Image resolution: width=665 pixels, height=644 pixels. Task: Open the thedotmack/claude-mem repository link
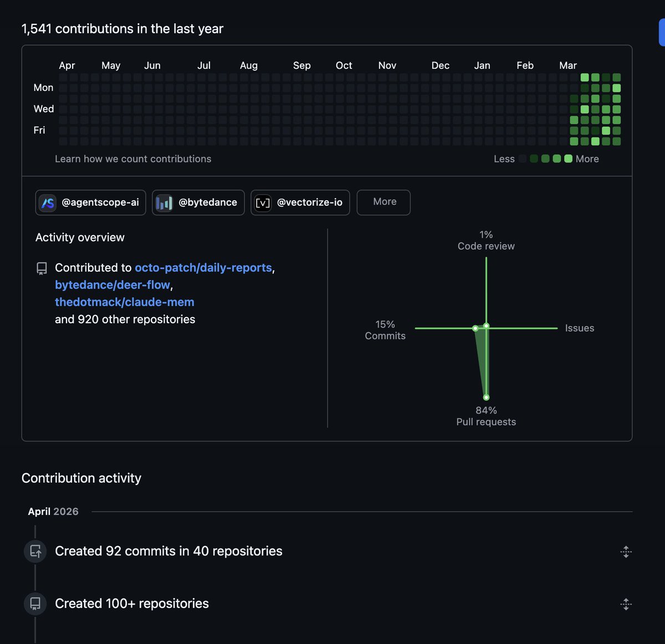125,302
